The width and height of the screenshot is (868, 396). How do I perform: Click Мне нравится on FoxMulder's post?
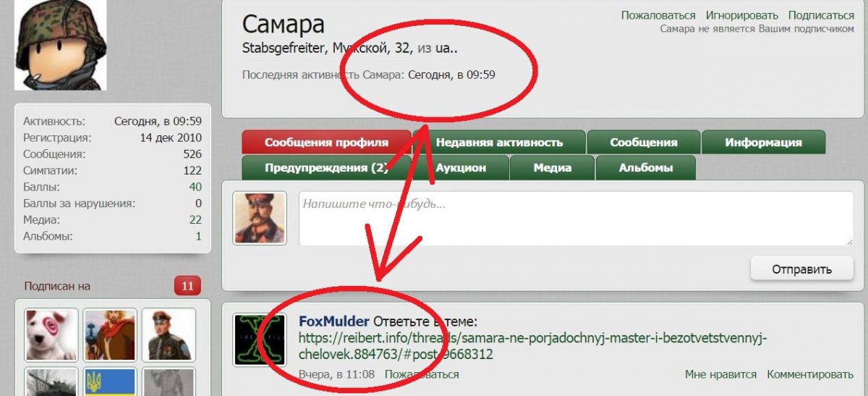click(720, 374)
